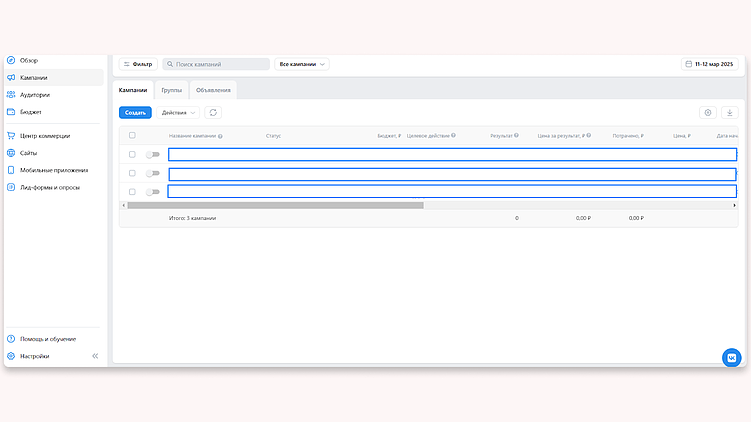The height and width of the screenshot is (422, 751).
Task: Tick the checkbox of the first campaign row
Action: 132,155
